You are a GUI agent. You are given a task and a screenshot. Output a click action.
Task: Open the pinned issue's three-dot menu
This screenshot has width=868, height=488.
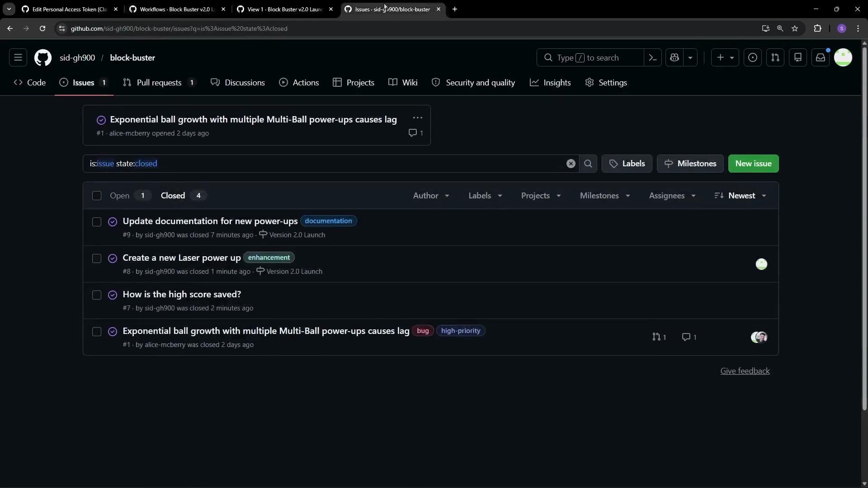pyautogui.click(x=417, y=118)
